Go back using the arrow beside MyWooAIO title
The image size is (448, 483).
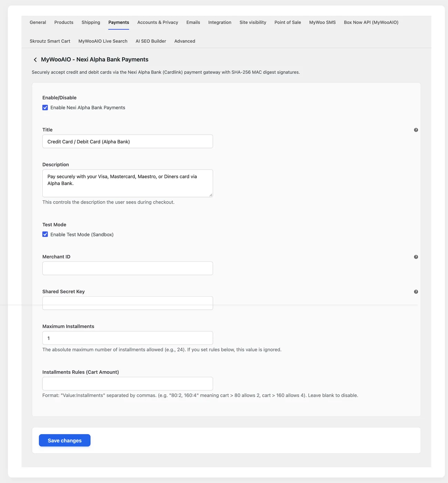(35, 60)
